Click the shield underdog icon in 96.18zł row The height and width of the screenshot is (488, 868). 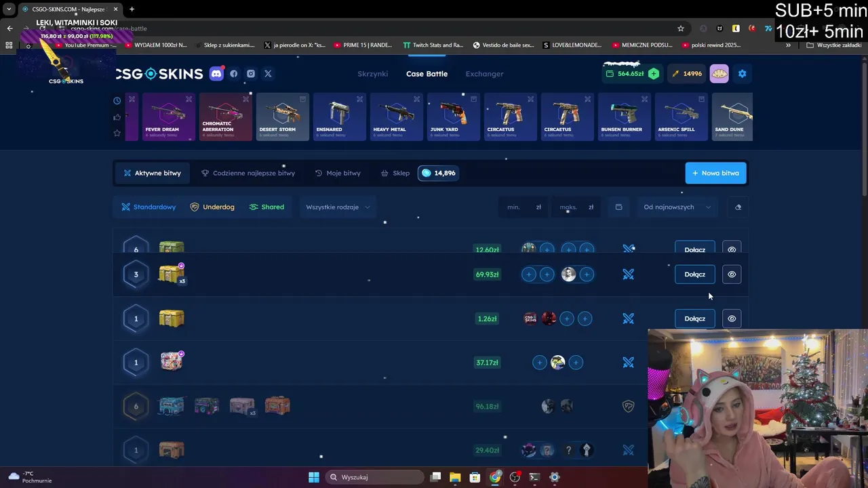(629, 407)
